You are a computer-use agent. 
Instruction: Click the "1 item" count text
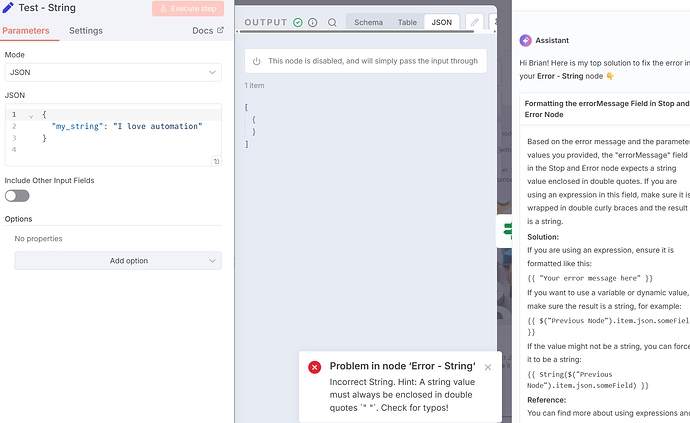point(254,85)
